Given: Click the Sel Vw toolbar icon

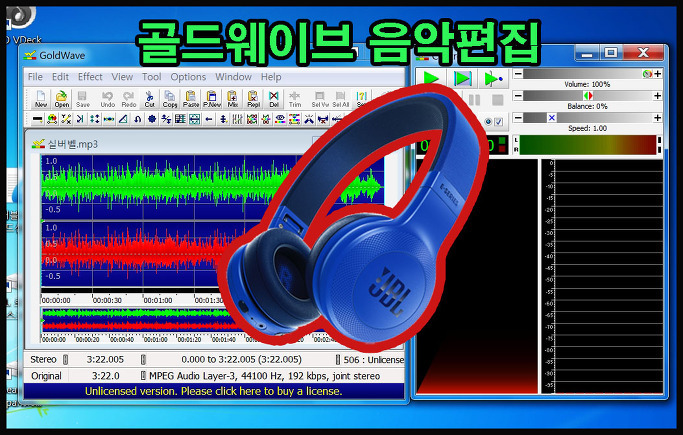Looking at the screenshot, I should pyautogui.click(x=320, y=99).
